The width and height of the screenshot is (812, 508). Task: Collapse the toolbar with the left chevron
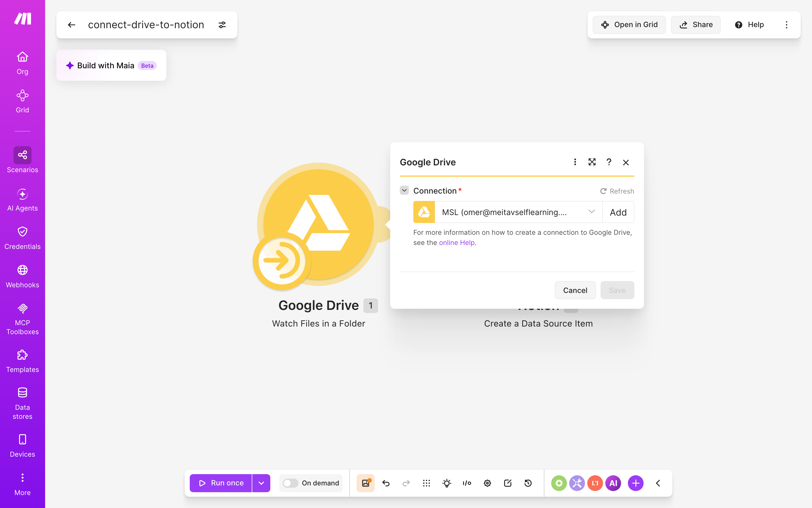click(x=658, y=483)
